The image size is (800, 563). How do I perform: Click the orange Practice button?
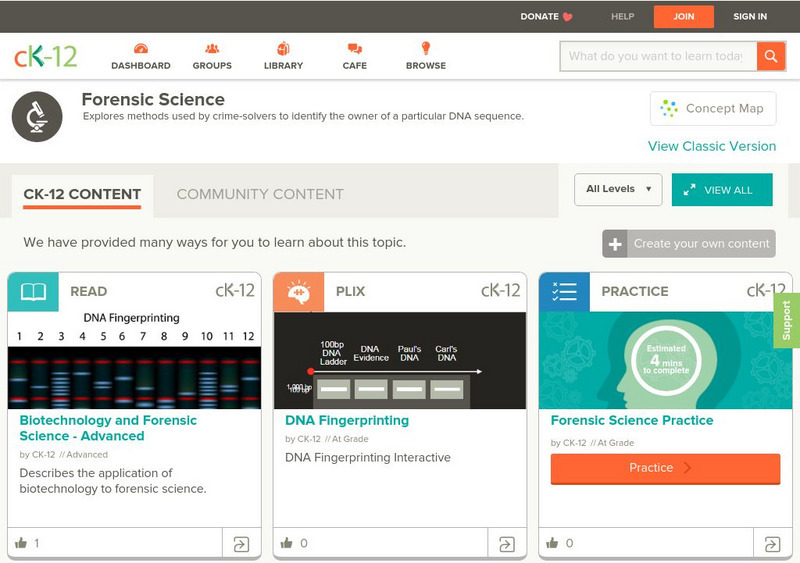click(665, 468)
